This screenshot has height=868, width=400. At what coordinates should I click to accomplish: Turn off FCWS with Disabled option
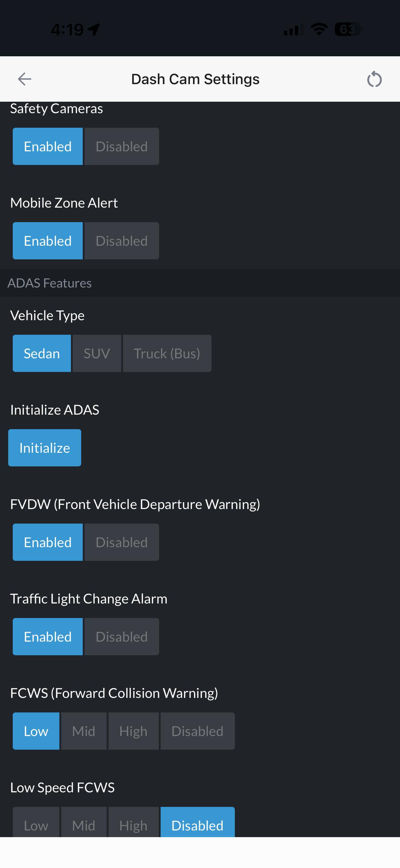[x=197, y=731]
